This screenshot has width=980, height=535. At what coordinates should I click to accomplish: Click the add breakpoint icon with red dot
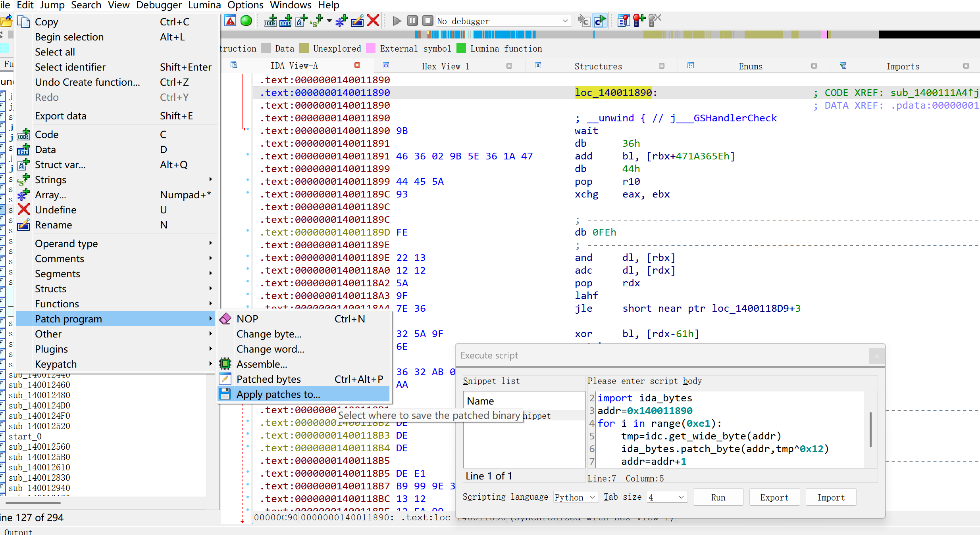pyautogui.click(x=639, y=21)
